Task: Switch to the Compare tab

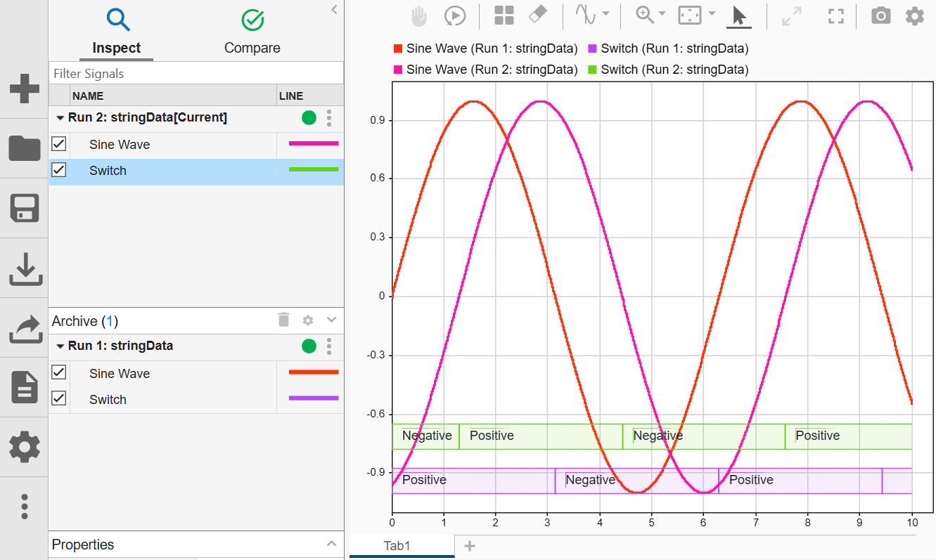Action: [252, 32]
